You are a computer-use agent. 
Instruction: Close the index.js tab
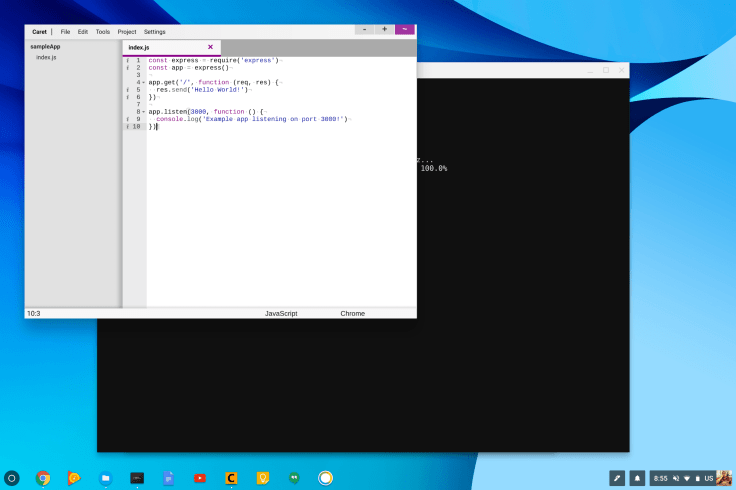point(210,47)
